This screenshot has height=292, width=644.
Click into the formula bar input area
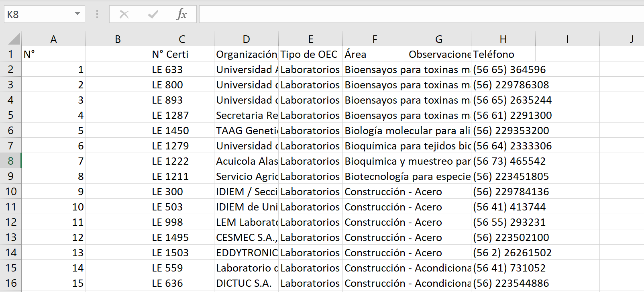(422, 14)
